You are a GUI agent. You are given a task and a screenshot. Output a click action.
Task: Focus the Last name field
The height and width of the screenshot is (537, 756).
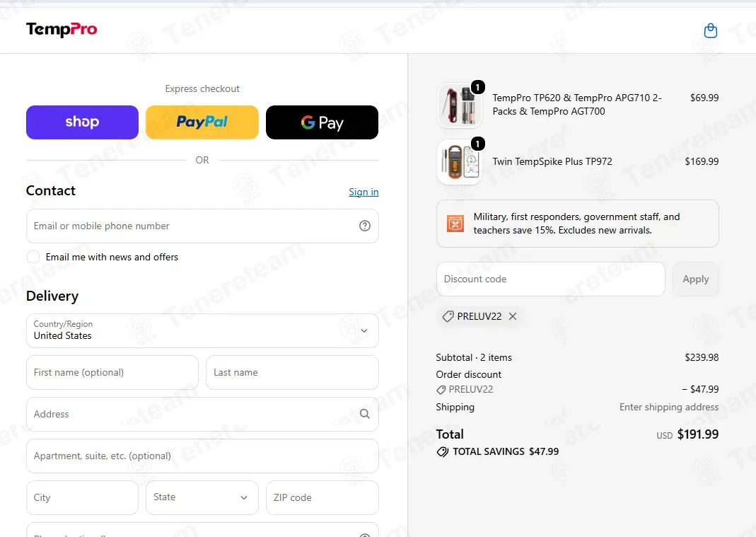(x=292, y=372)
